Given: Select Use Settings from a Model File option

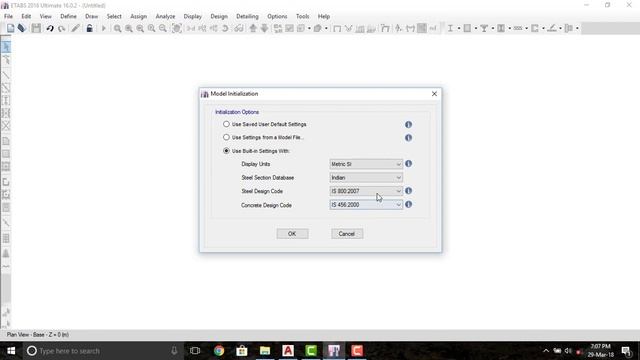Looking at the screenshot, I should click(226, 137).
